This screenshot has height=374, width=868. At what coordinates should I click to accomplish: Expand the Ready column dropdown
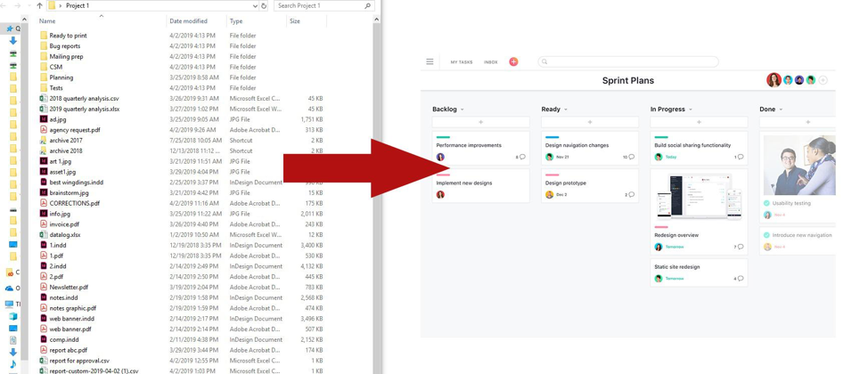(x=566, y=110)
